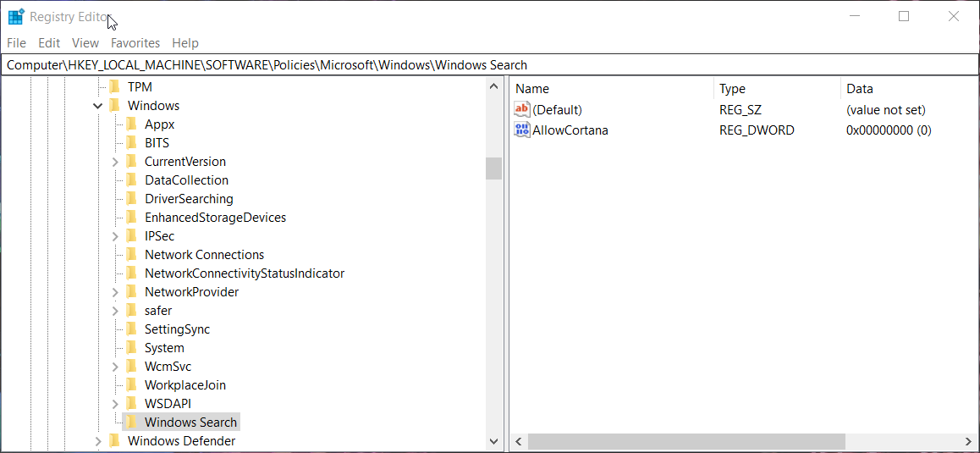Select the (Default) value name

coord(557,109)
